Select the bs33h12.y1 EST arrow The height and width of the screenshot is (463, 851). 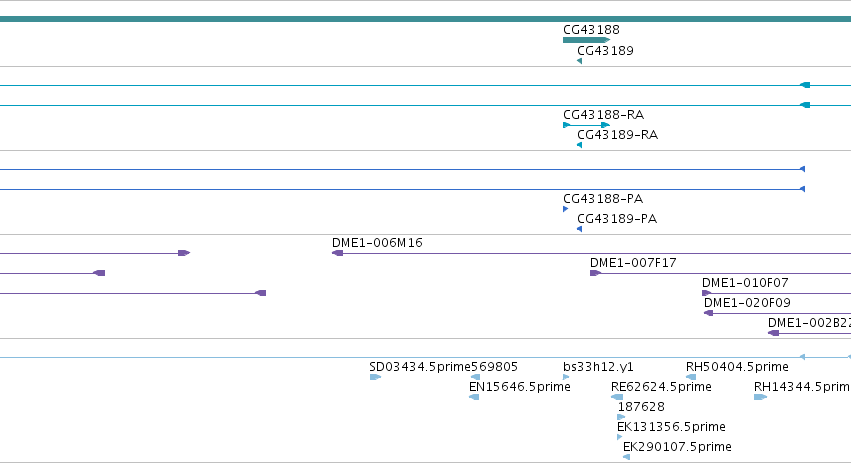pos(566,377)
